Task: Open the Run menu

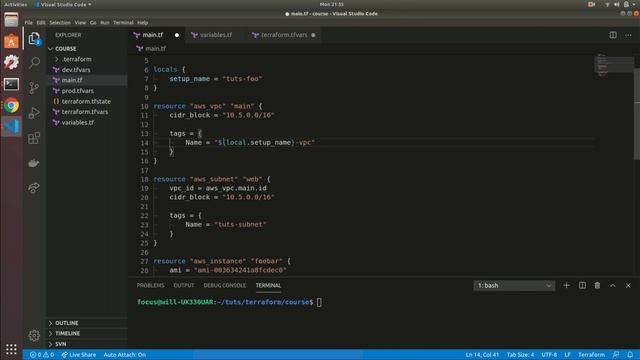Action: [x=105, y=22]
